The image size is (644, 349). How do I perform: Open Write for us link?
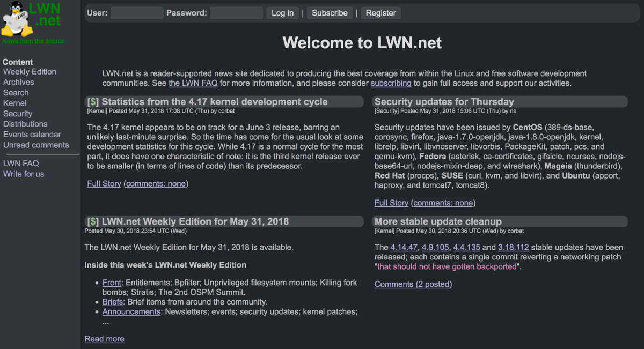(24, 174)
